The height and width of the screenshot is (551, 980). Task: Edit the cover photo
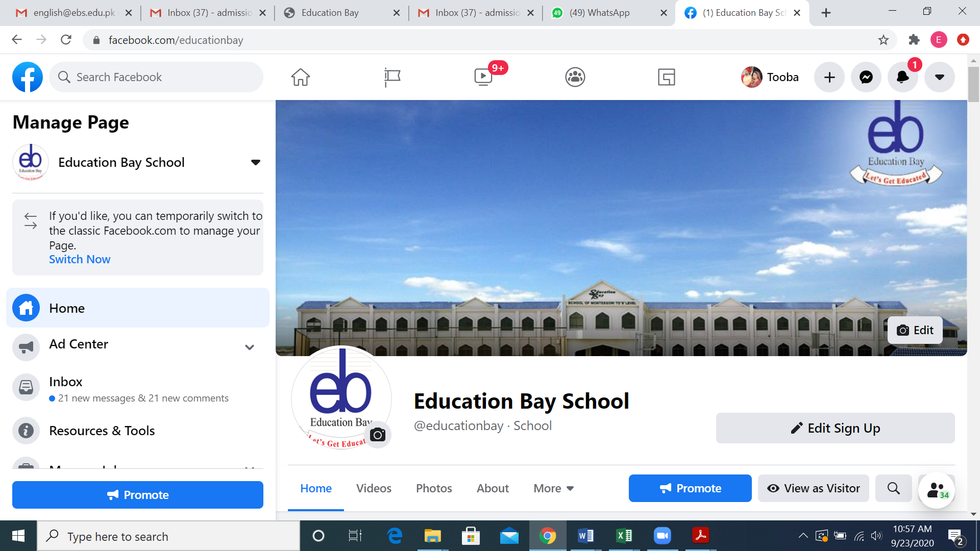[915, 330]
